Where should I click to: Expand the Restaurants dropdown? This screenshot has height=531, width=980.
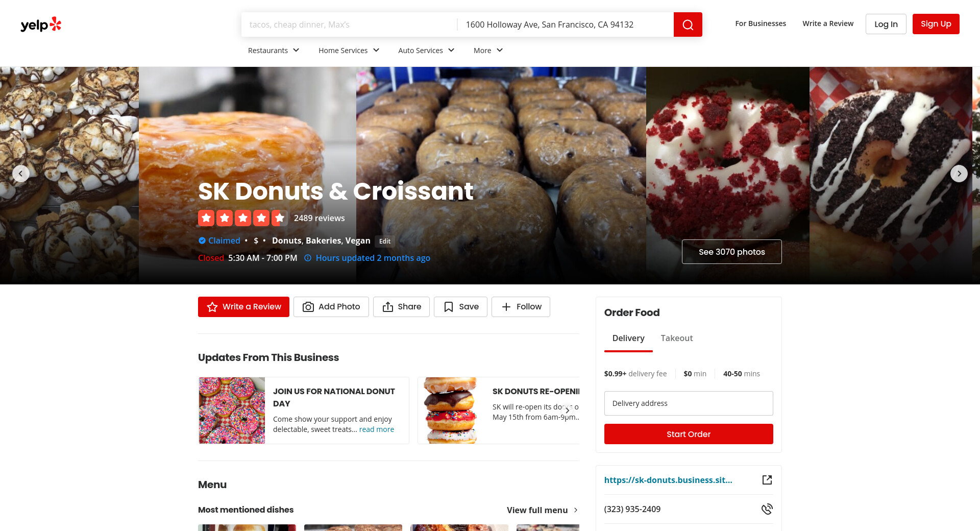tap(274, 50)
